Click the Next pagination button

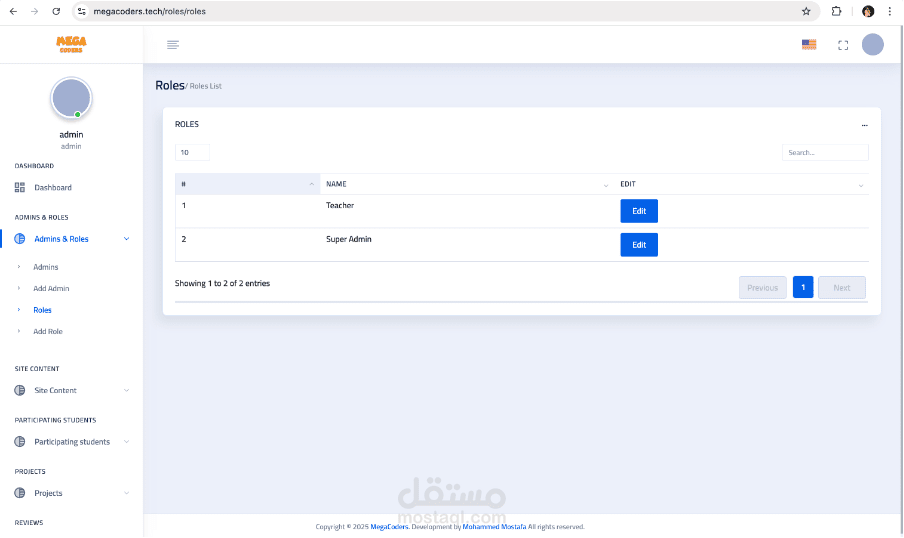(842, 288)
